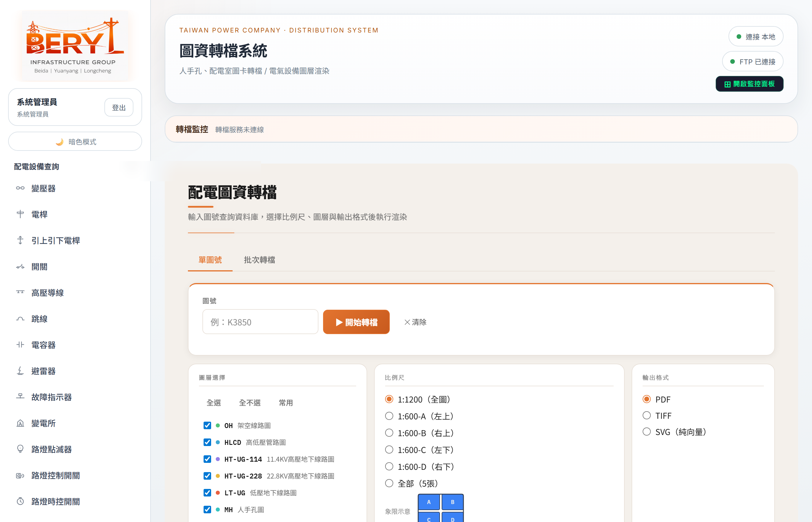
Task: Click the switch (開關) sidebar icon
Action: click(20, 267)
